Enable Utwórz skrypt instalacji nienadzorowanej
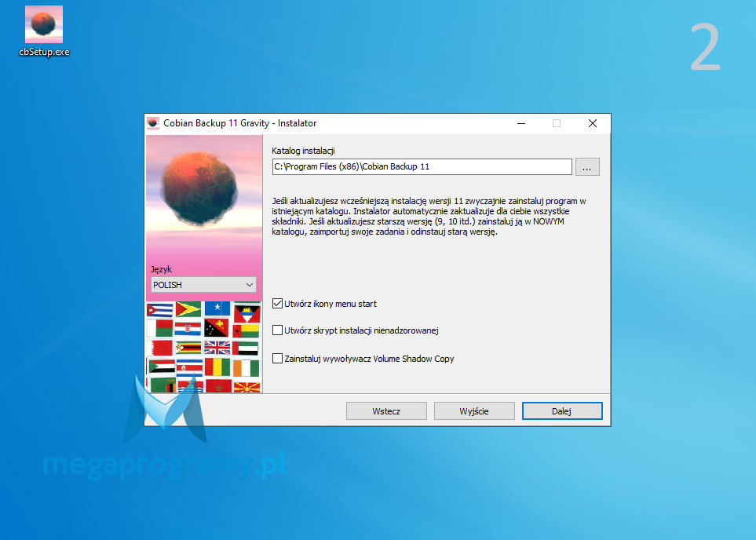 (x=277, y=330)
